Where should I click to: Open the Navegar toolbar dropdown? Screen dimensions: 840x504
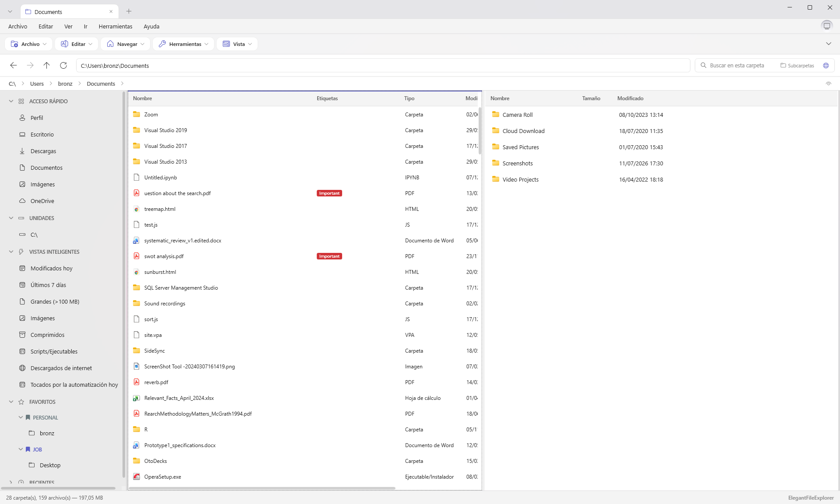tap(126, 44)
